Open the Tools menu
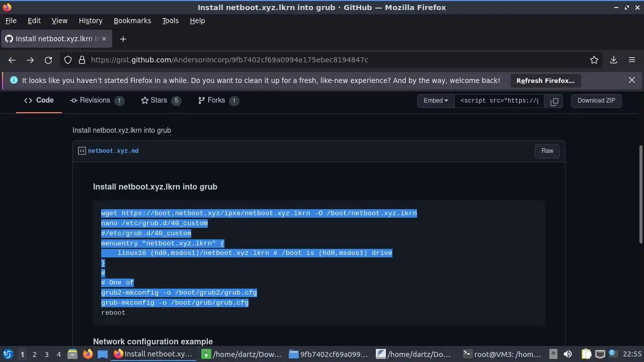This screenshot has width=644, height=362. tap(170, 21)
